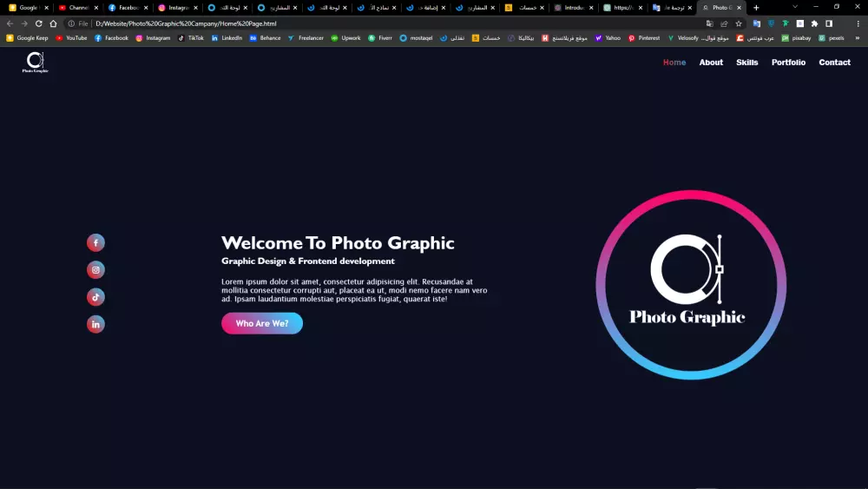Open the Yahoo bookmark
Viewport: 868px width, 489px height.
pos(608,38)
